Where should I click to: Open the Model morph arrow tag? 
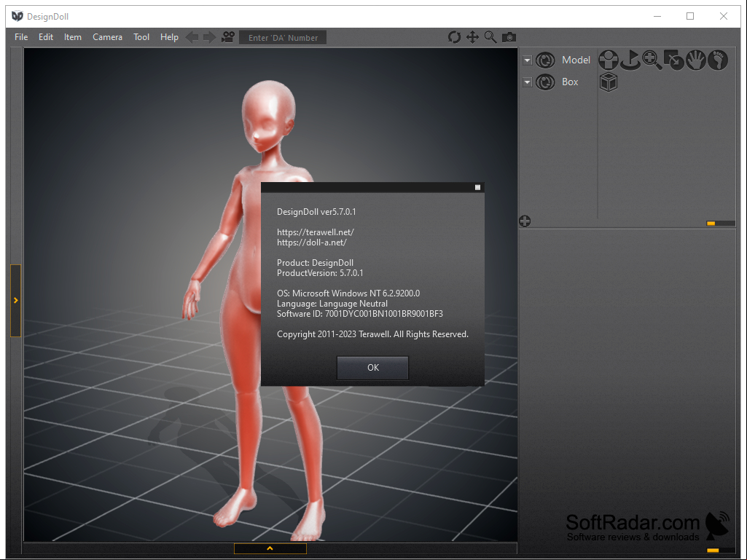pyautogui.click(x=673, y=60)
